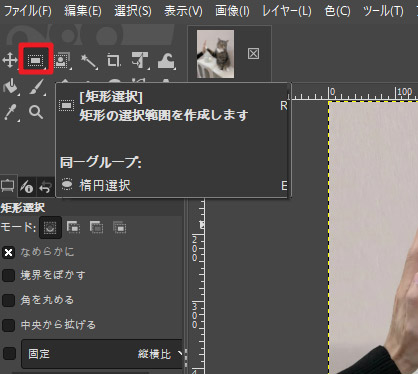
Task: Set selection mode to replace current selection
Action: pyautogui.click(x=50, y=228)
